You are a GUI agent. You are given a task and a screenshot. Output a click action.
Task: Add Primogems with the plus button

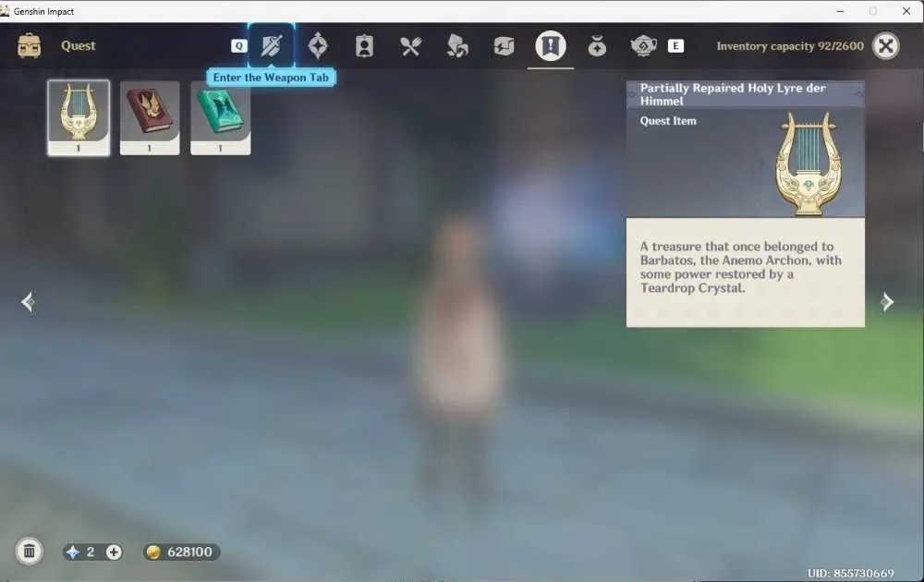click(114, 552)
